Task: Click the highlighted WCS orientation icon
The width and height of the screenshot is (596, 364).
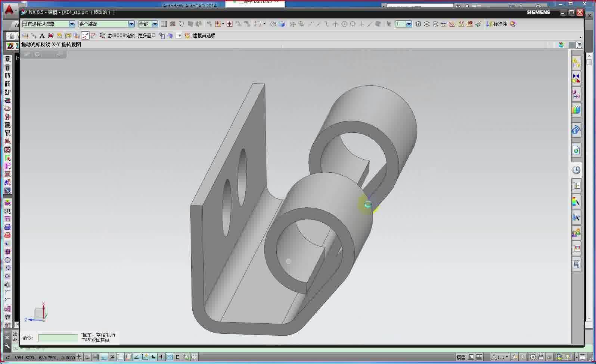Action: tap(85, 35)
